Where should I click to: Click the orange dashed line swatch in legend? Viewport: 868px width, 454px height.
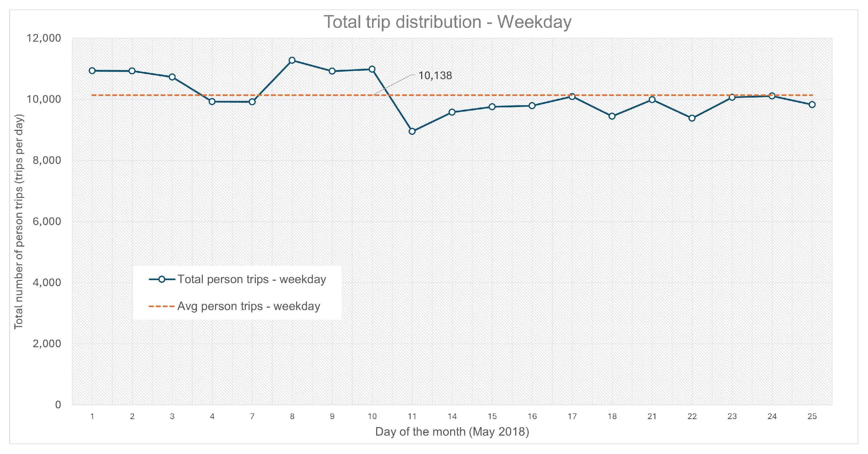(162, 306)
